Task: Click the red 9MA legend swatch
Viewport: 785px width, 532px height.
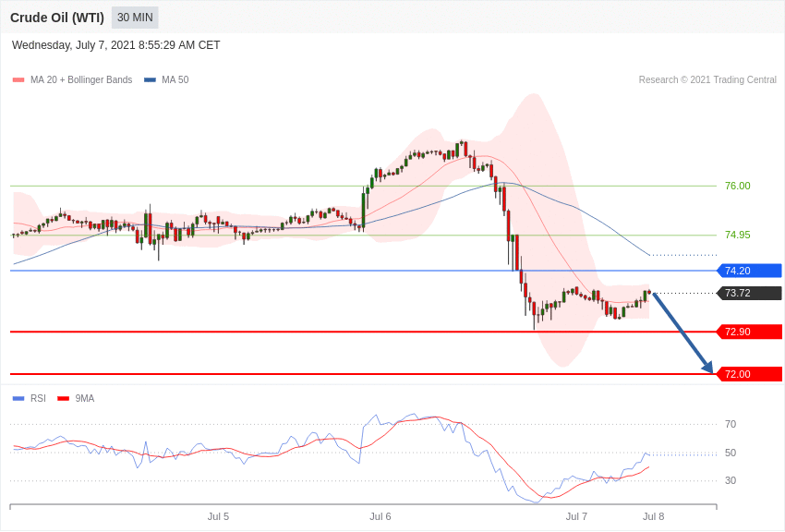Action: [64, 399]
